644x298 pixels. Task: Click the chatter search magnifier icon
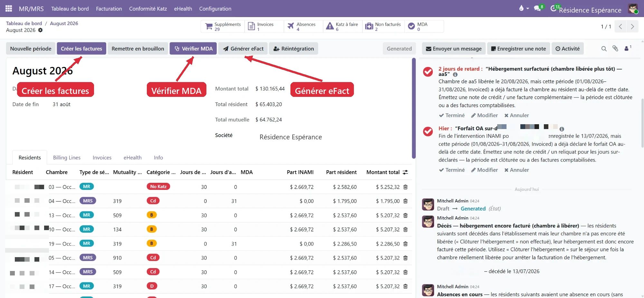tap(604, 49)
